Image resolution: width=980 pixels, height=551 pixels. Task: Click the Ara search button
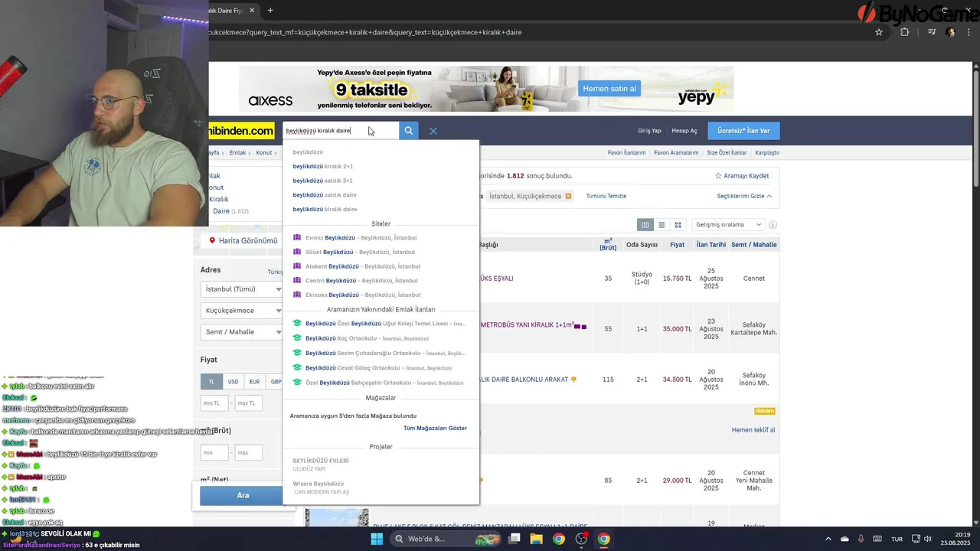tap(242, 495)
